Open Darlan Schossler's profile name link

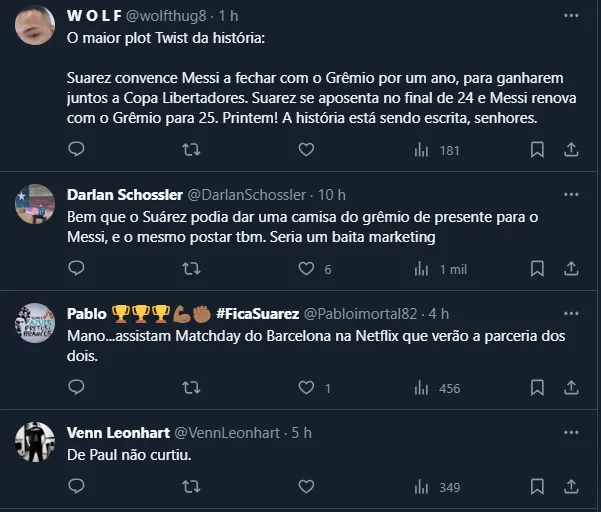pos(124,194)
